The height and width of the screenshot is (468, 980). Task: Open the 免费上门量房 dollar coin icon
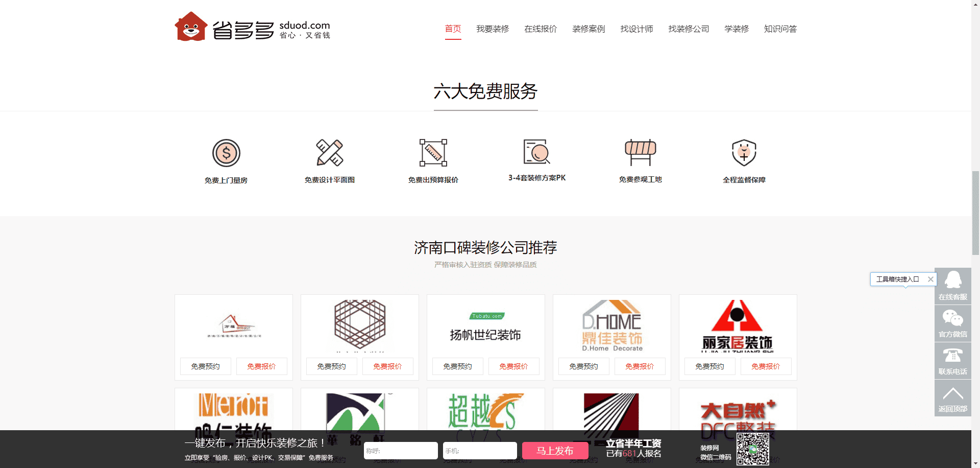click(x=226, y=153)
